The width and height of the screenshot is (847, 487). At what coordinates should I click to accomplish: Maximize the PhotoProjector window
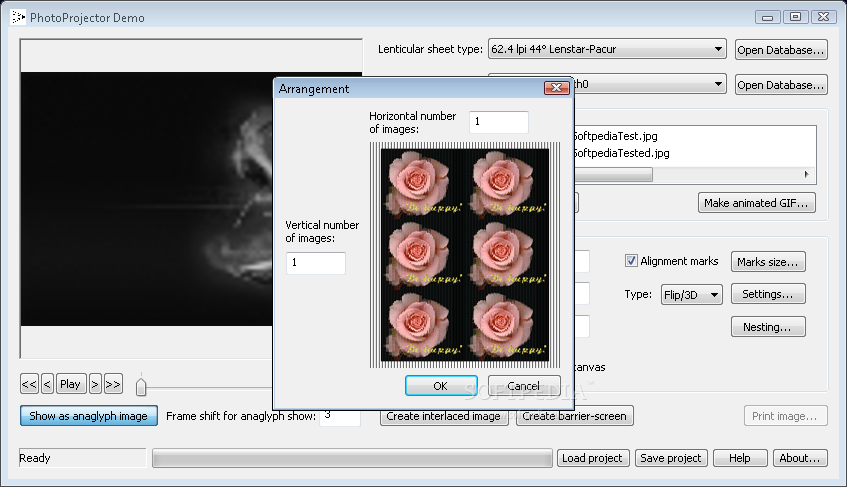pyautogui.click(x=796, y=17)
